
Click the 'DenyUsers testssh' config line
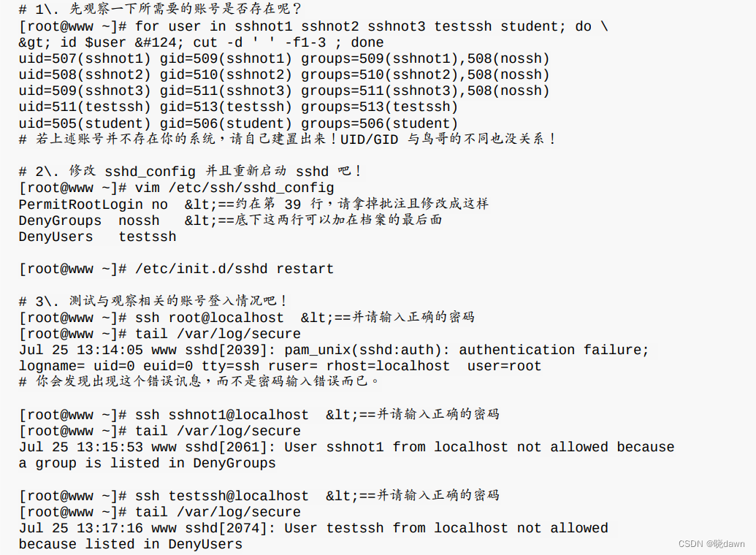point(97,237)
